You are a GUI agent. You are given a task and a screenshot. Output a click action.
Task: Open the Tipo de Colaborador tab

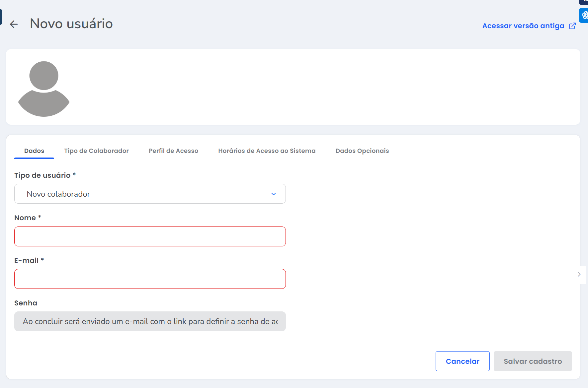(x=96, y=151)
